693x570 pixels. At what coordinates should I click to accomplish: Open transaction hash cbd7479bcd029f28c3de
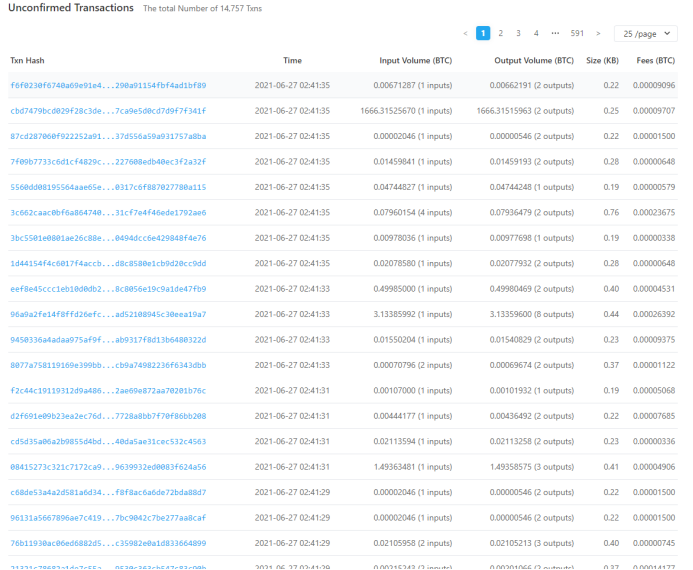tap(108, 111)
